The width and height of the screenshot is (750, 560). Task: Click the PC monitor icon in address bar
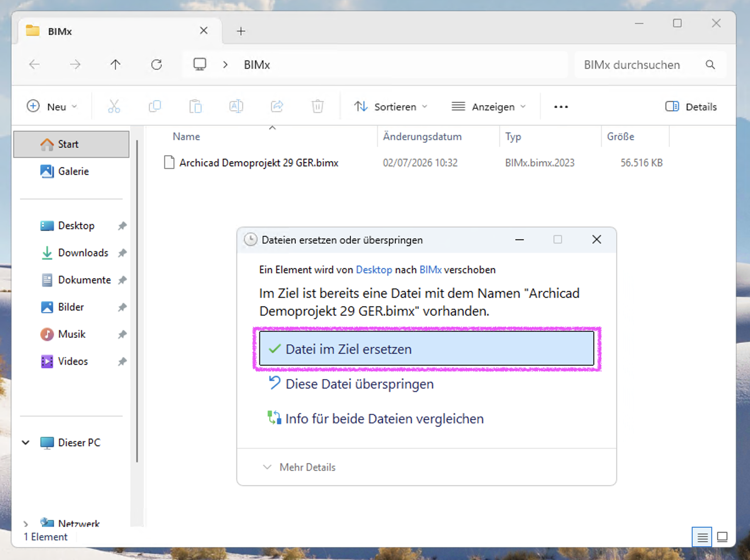pyautogui.click(x=200, y=64)
